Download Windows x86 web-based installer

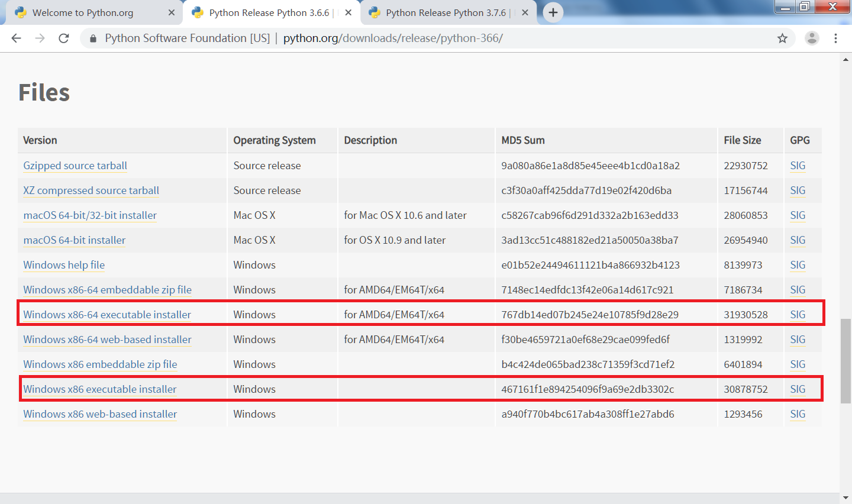[x=100, y=414]
